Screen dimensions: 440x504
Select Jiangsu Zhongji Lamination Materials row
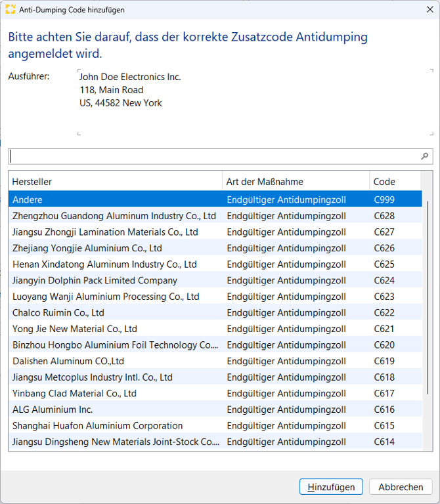coord(215,232)
